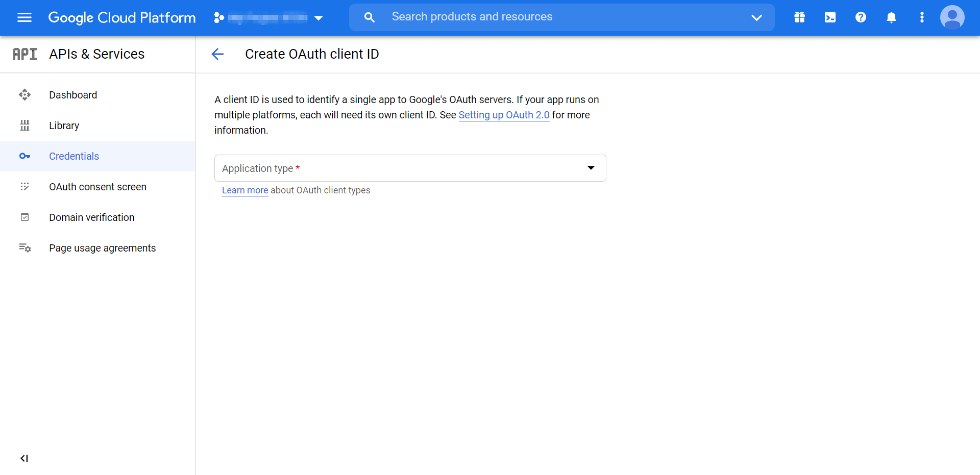Open the more options three-dot menu

(x=922, y=17)
